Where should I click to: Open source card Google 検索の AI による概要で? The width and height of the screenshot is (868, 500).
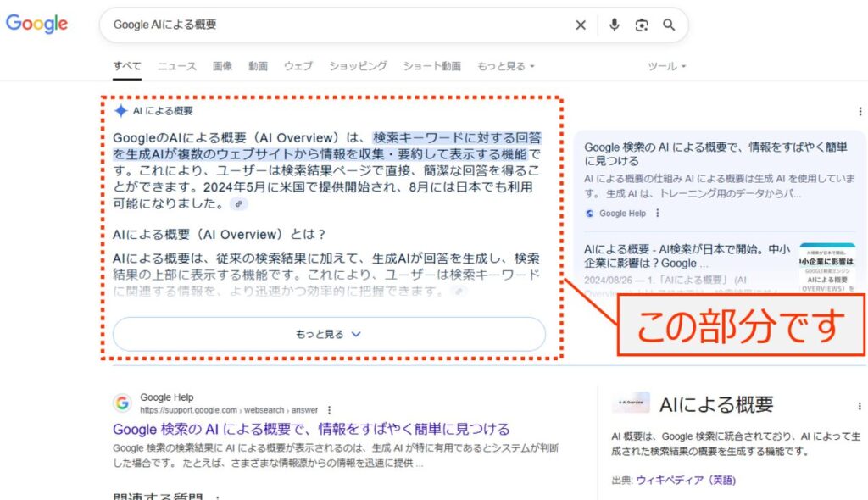coord(715,154)
